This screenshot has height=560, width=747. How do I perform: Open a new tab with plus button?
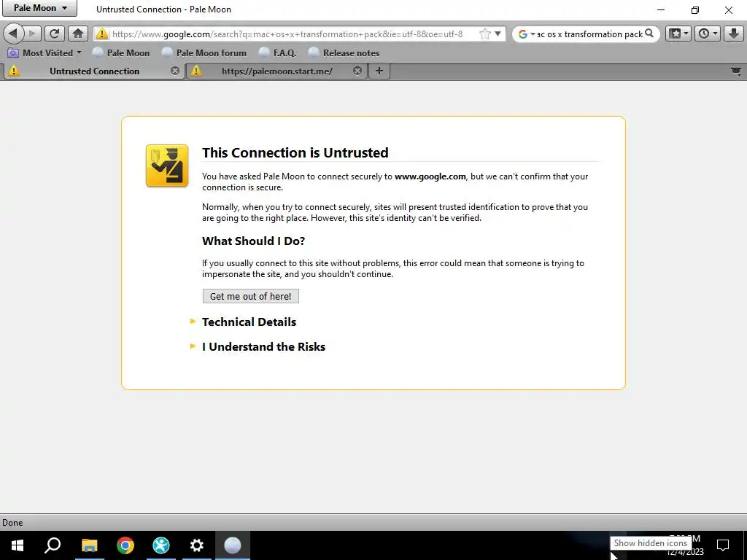click(379, 71)
